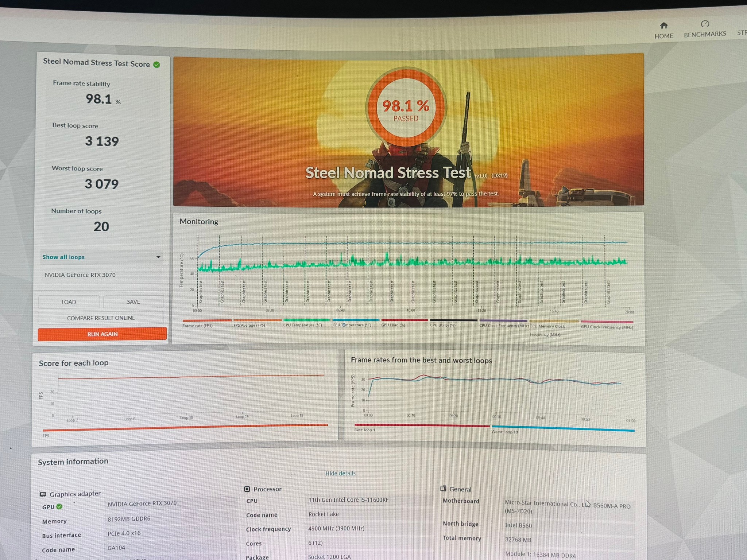Viewport: 747px width, 560px height.
Task: Toggle Frame rate (FPS) legend series
Action: point(197,326)
